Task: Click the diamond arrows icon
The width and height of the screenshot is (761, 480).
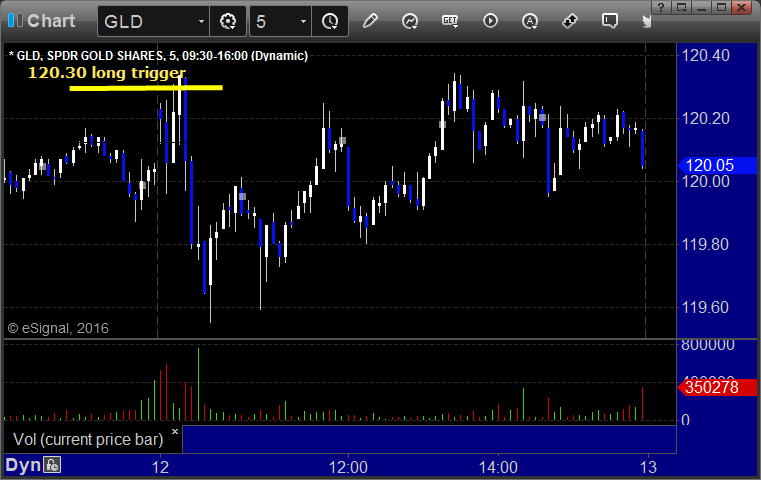Action: 570,21
